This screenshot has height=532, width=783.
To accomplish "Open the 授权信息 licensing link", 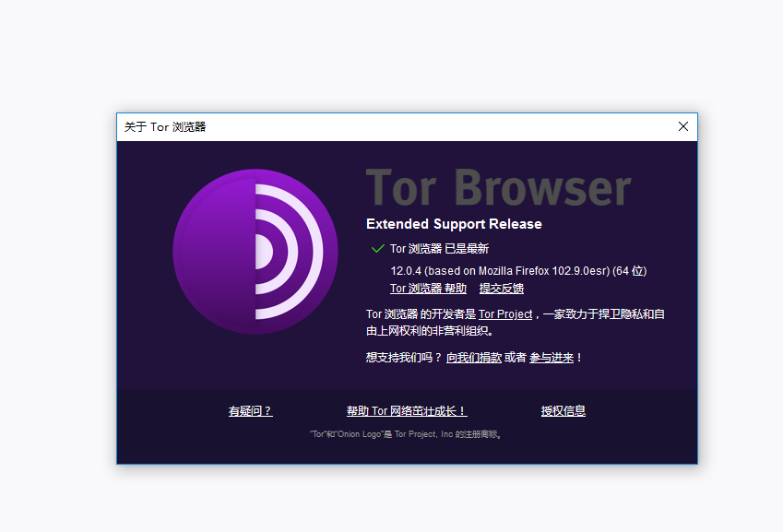I will [563, 410].
